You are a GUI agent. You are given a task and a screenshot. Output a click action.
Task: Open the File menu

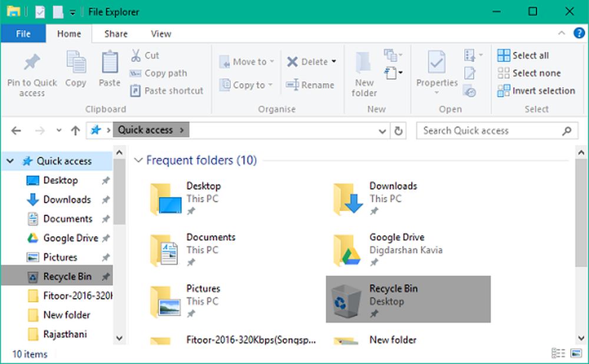23,34
